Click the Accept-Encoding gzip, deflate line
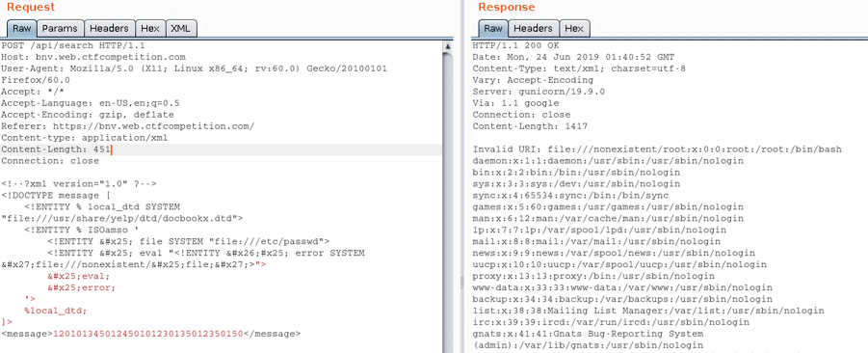 (x=88, y=115)
